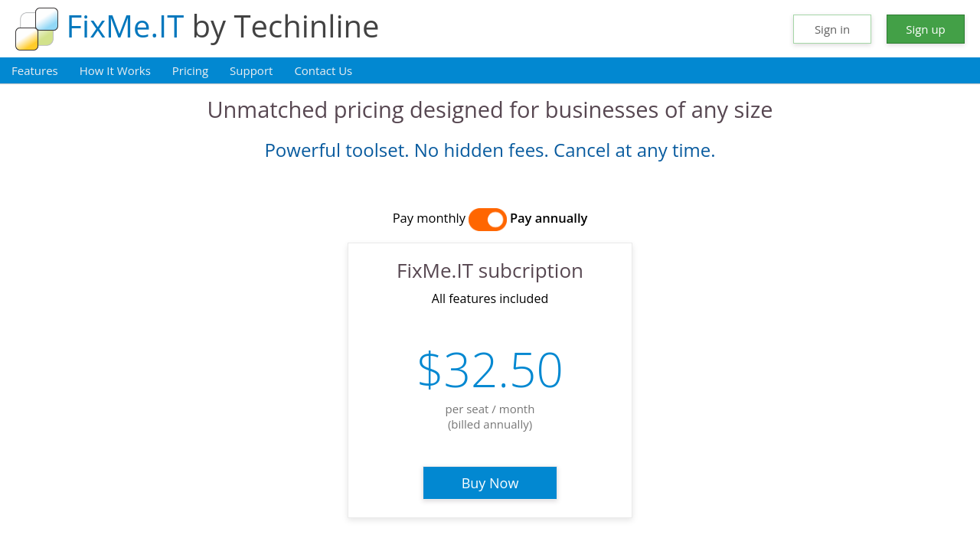Screen dimensions: 980x551
Task: Navigate to Contact Us
Action: coord(323,71)
